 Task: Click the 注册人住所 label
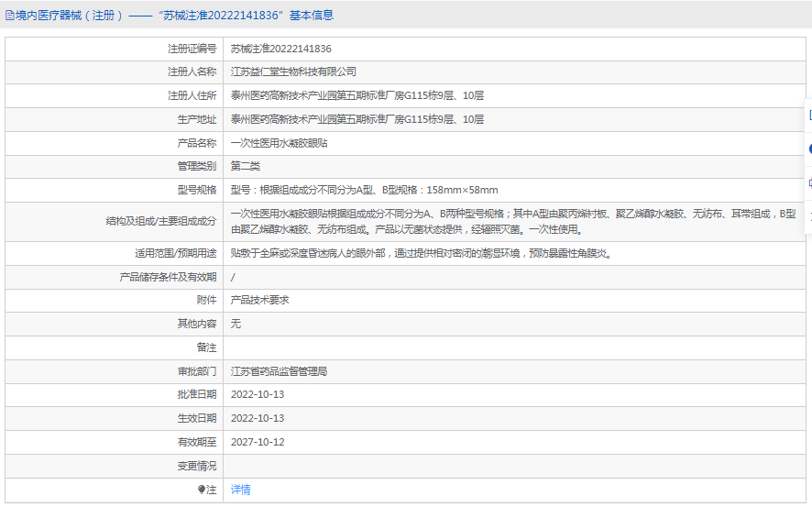click(192, 95)
